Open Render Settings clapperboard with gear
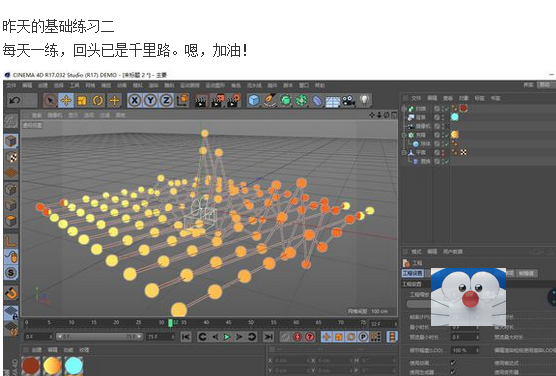 (x=234, y=101)
